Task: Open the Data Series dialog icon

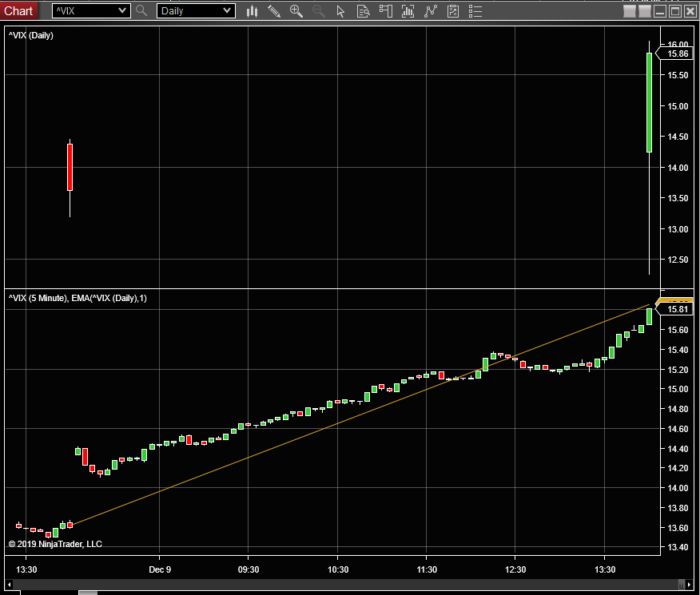Action: click(408, 11)
